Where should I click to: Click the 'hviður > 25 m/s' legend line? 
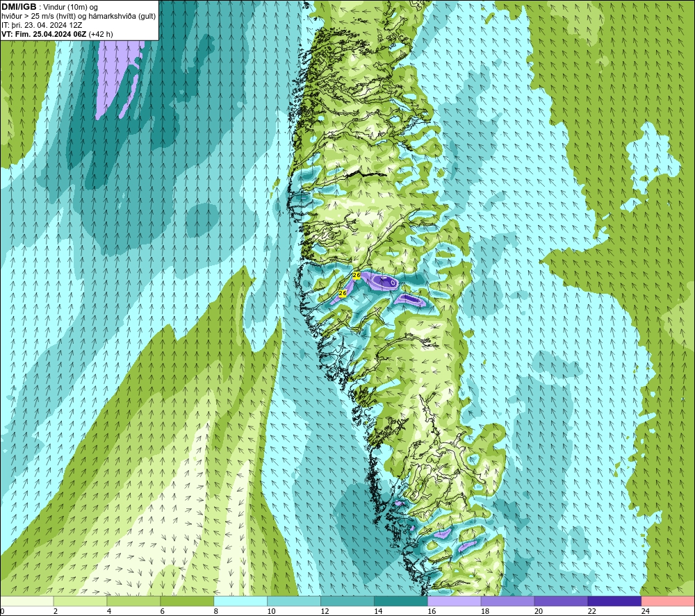pyautogui.click(x=79, y=16)
